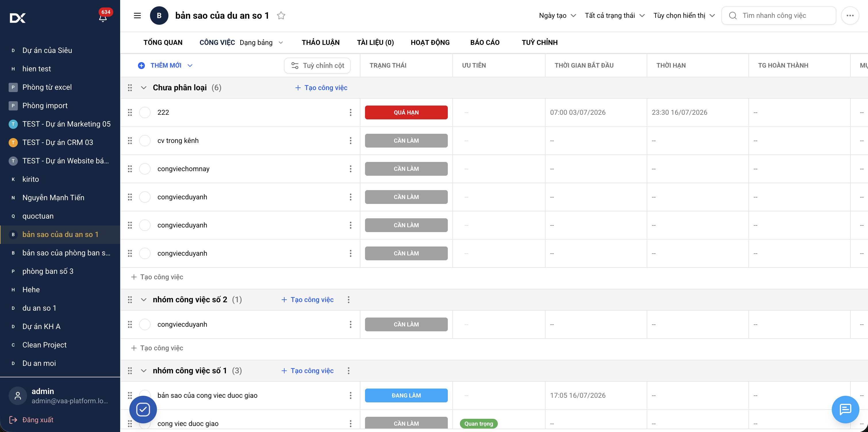Open the kebab menu for congviechomnay
This screenshot has height=432, width=868.
tap(350, 169)
